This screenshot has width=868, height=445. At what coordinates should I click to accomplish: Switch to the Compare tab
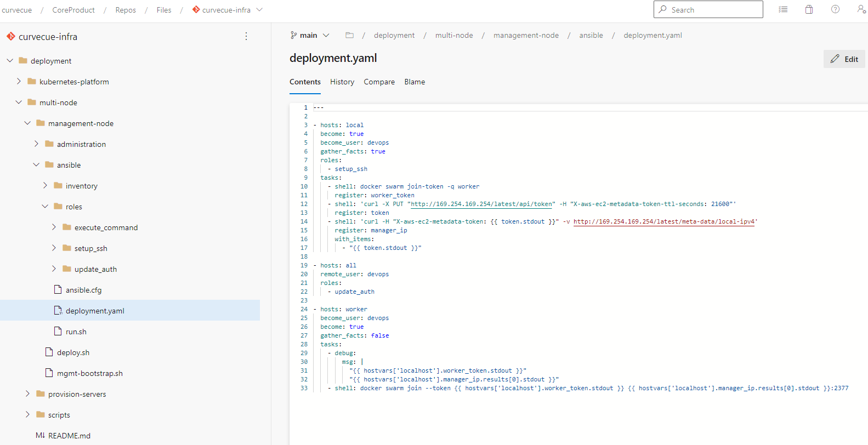pos(379,82)
